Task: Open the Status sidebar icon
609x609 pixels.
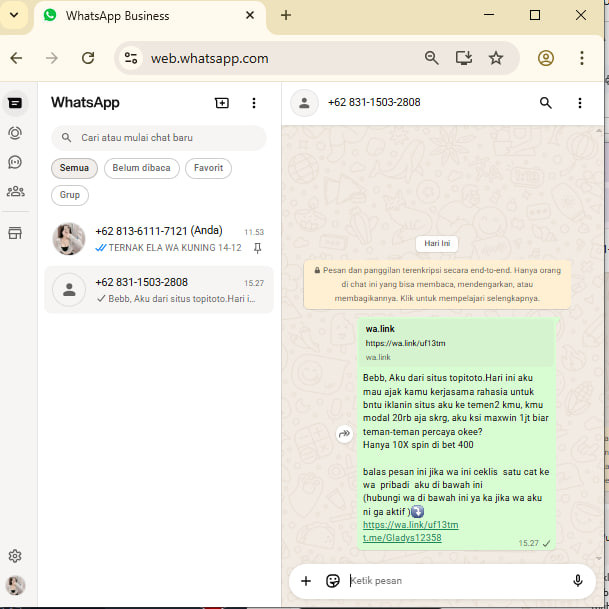Action: [15, 133]
